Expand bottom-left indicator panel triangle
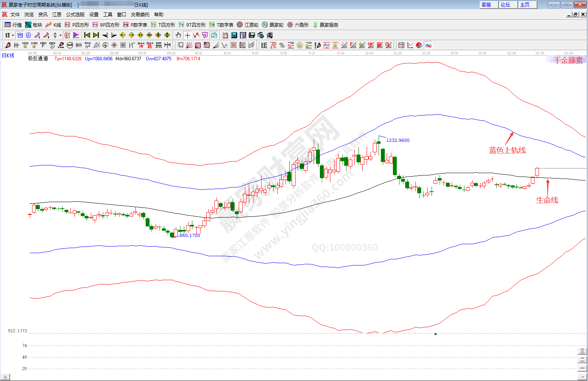The height and width of the screenshot is (381, 588). (x=5, y=377)
